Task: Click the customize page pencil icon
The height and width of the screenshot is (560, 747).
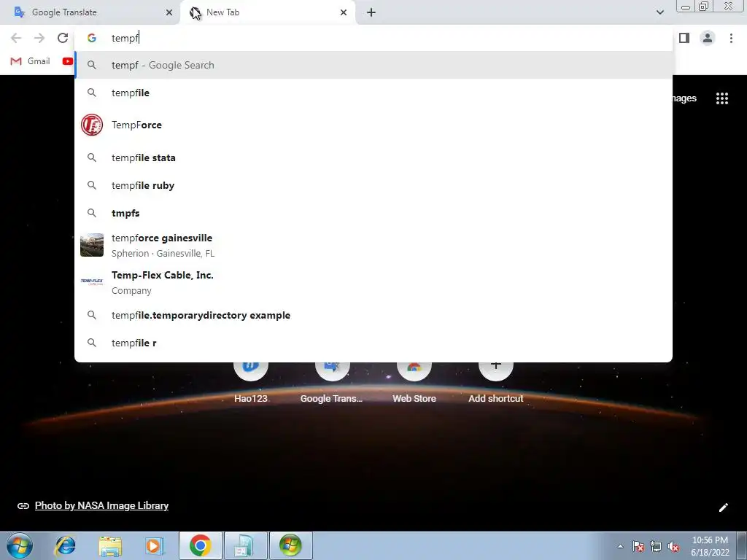Action: click(723, 507)
